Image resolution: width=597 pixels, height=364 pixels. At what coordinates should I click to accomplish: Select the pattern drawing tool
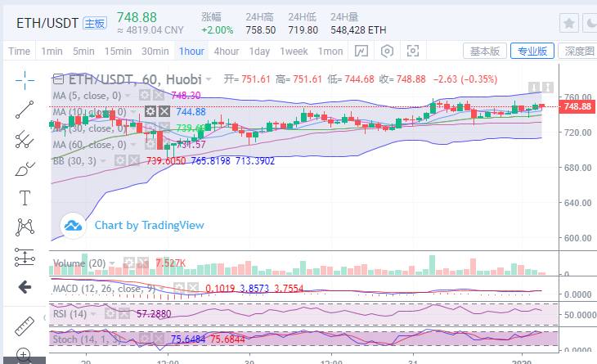(25, 227)
